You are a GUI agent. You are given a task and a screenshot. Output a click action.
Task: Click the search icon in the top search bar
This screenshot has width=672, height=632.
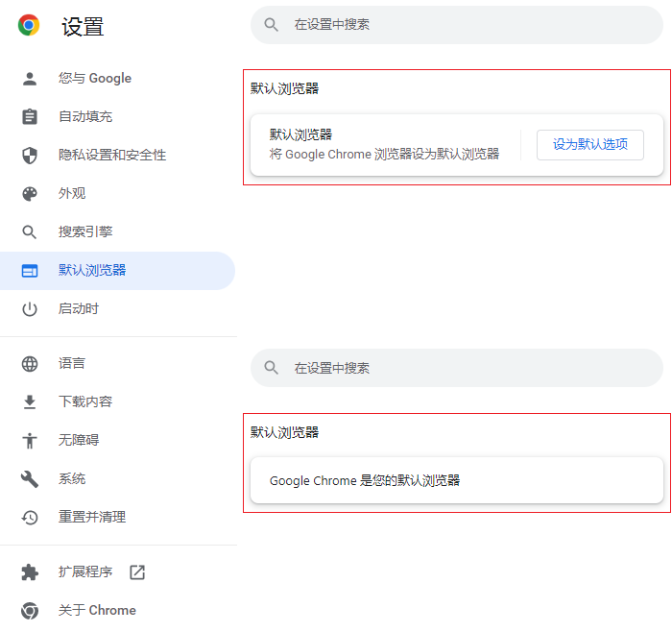coord(271,24)
